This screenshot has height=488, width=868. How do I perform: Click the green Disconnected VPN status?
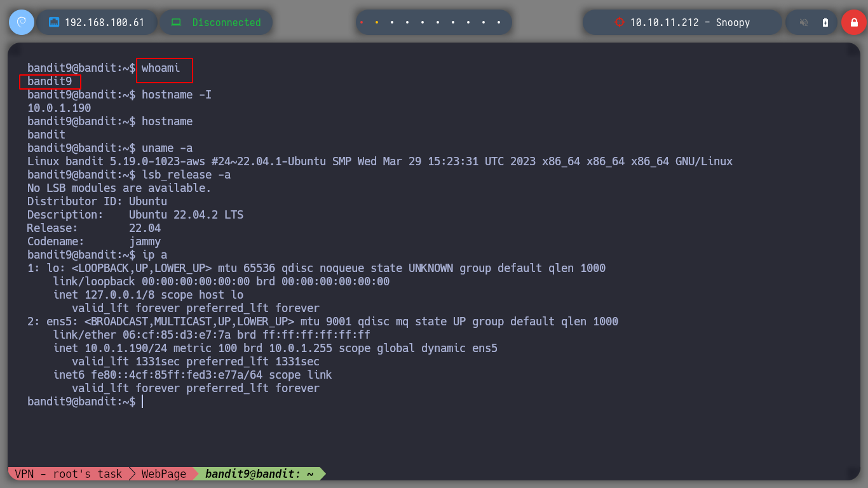(x=226, y=22)
